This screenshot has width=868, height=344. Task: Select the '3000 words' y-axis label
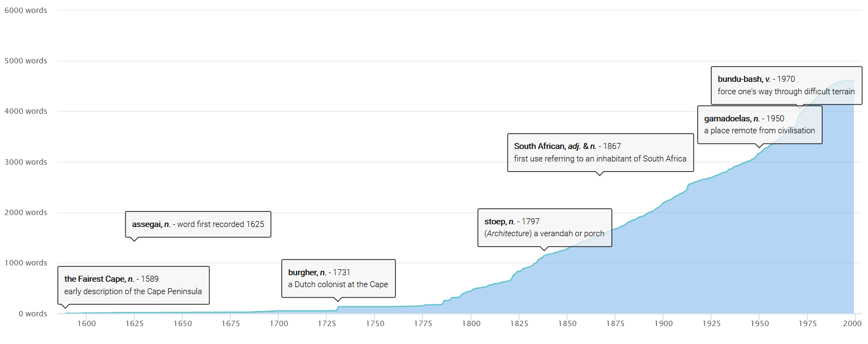point(26,162)
